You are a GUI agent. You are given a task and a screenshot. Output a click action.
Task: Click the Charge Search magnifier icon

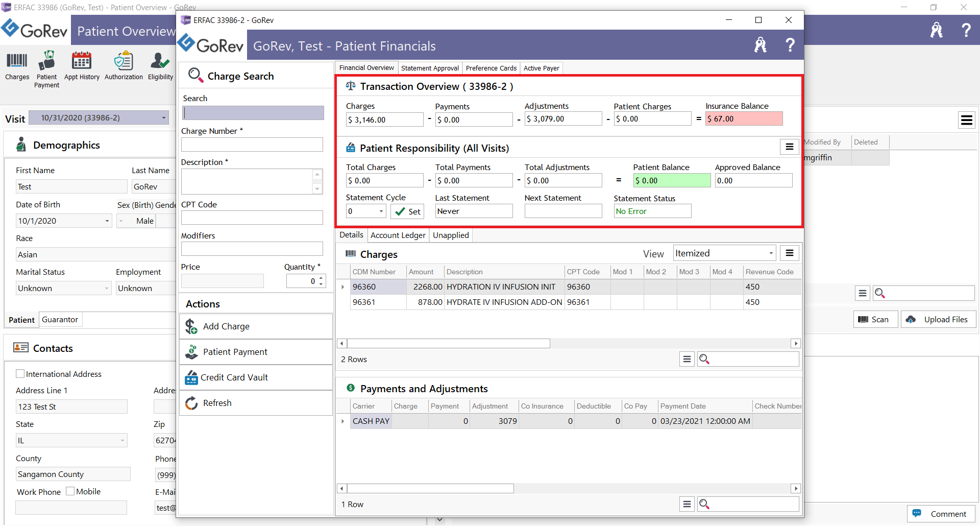(x=195, y=76)
